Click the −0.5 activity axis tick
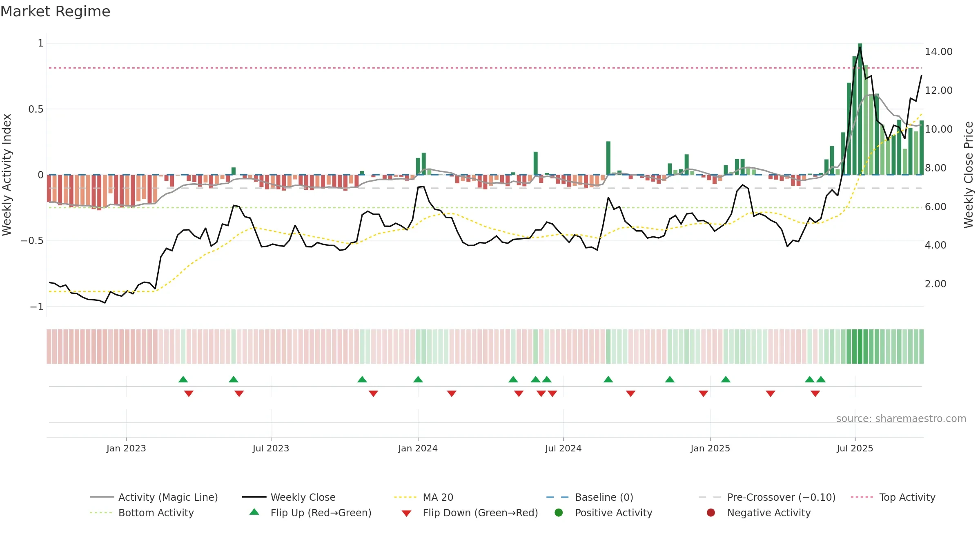 [32, 241]
